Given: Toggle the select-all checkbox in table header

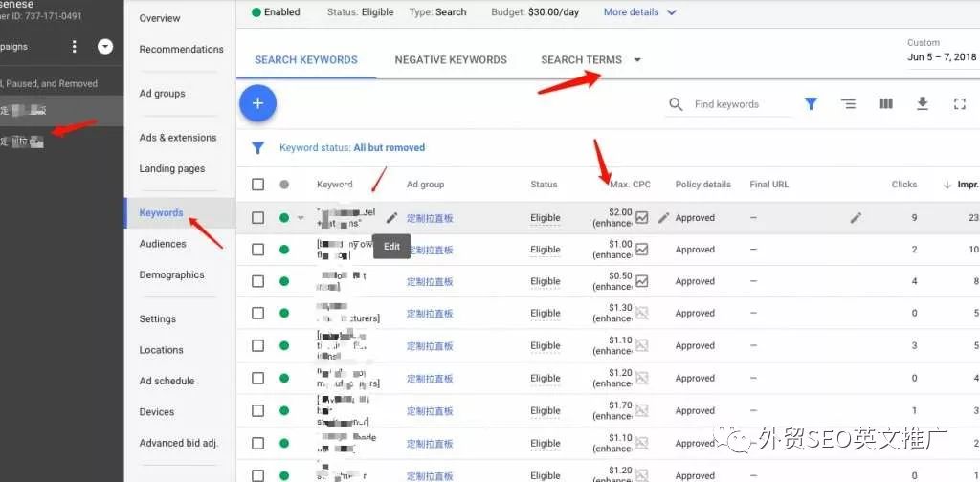Looking at the screenshot, I should pos(257,185).
